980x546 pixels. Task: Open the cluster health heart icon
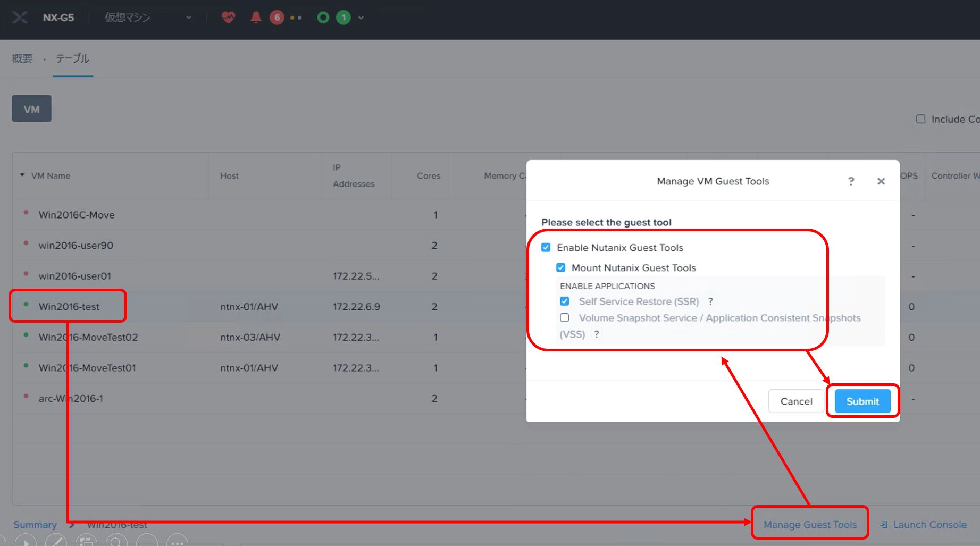(228, 18)
